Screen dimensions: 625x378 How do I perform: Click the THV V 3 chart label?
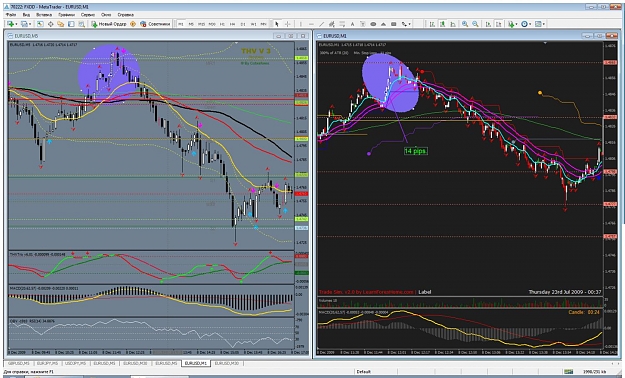pyautogui.click(x=256, y=51)
